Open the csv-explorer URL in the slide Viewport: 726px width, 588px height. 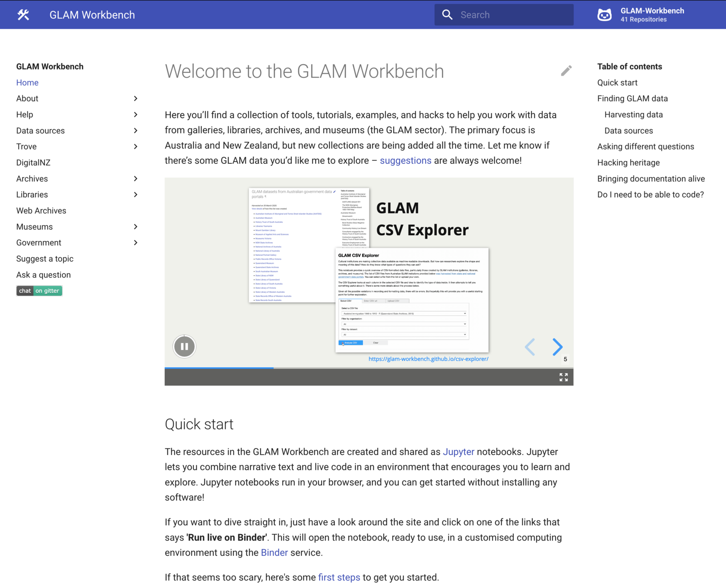coord(428,359)
